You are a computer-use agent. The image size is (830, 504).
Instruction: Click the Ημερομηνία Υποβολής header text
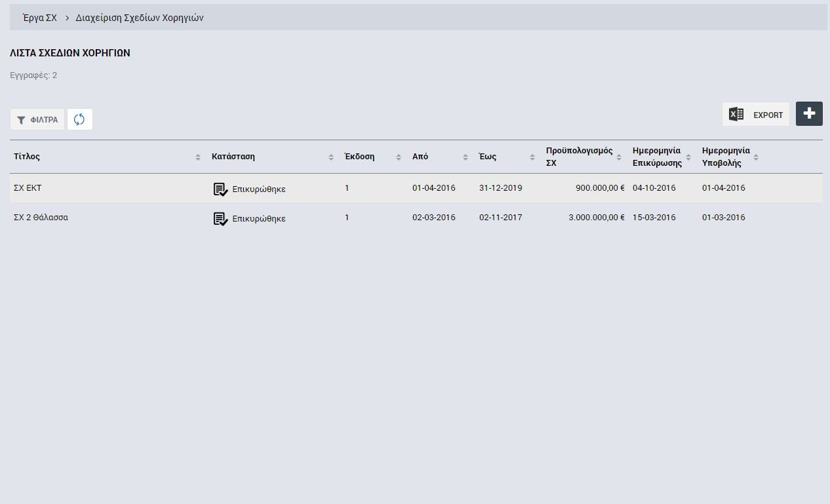point(726,157)
